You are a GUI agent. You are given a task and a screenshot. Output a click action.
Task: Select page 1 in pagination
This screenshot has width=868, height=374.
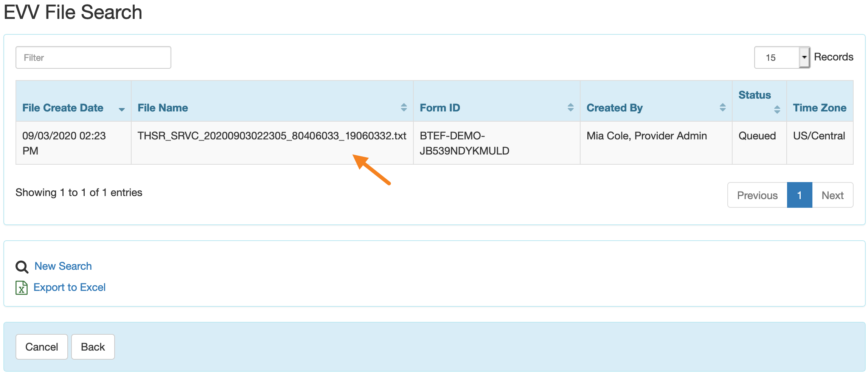point(799,195)
